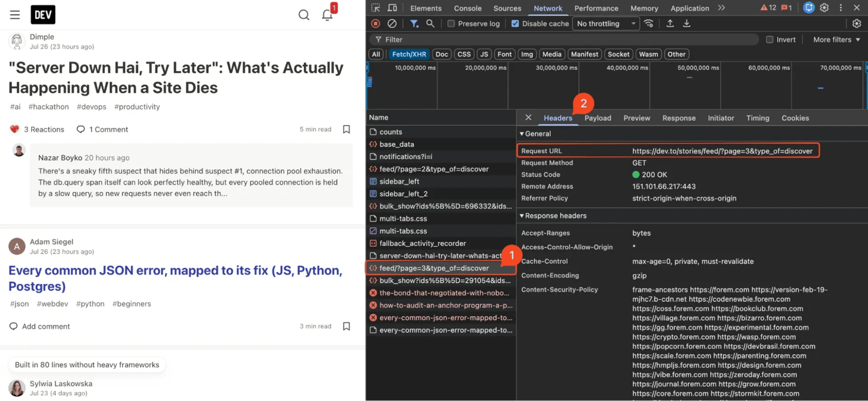868x401 pixels.
Task: Click the #python tag
Action: (x=90, y=304)
